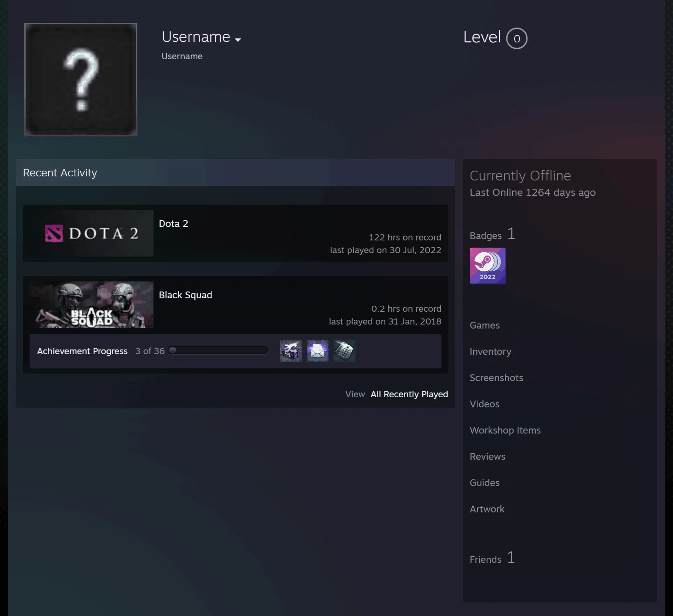The width and height of the screenshot is (673, 616).
Task: Click the smaller Username subtitle text
Action: (x=182, y=56)
